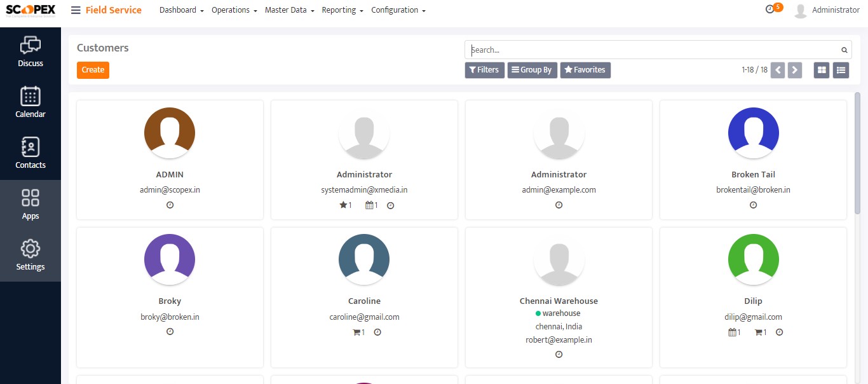Screen dimensions: 868x384
Task: Switch to kanban view
Action: tap(822, 70)
